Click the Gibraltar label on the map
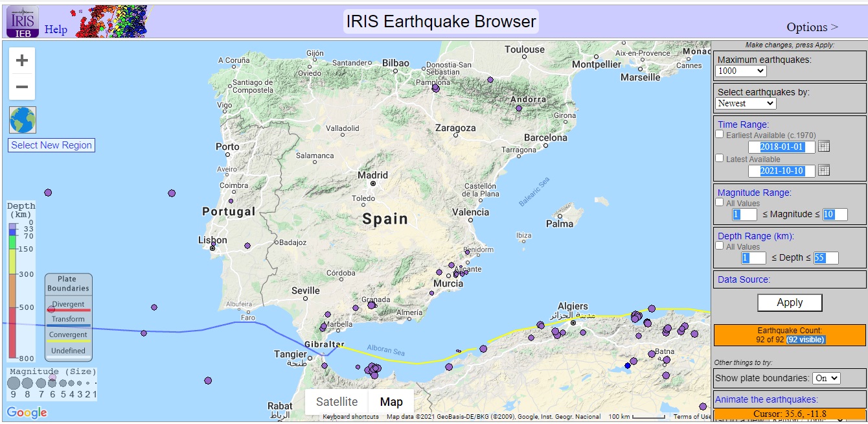Image resolution: width=868 pixels, height=424 pixels. [323, 344]
